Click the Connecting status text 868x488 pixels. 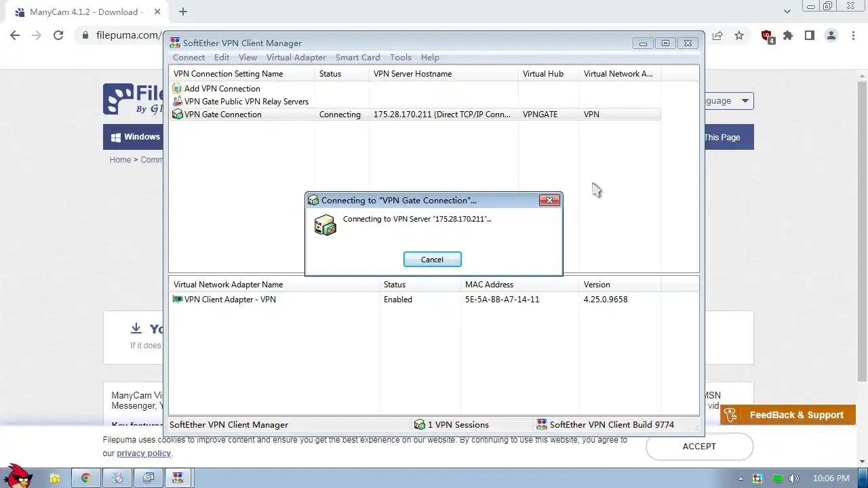tap(340, 115)
